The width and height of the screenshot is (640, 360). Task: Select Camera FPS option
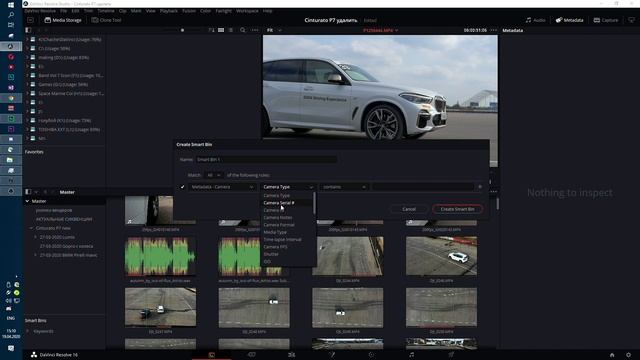tap(276, 247)
